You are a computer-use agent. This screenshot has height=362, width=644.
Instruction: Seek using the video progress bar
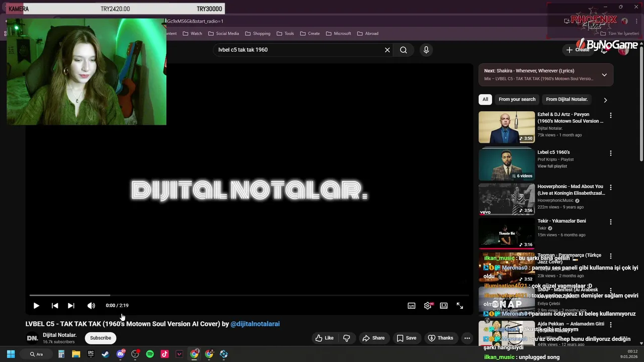coord(250,296)
